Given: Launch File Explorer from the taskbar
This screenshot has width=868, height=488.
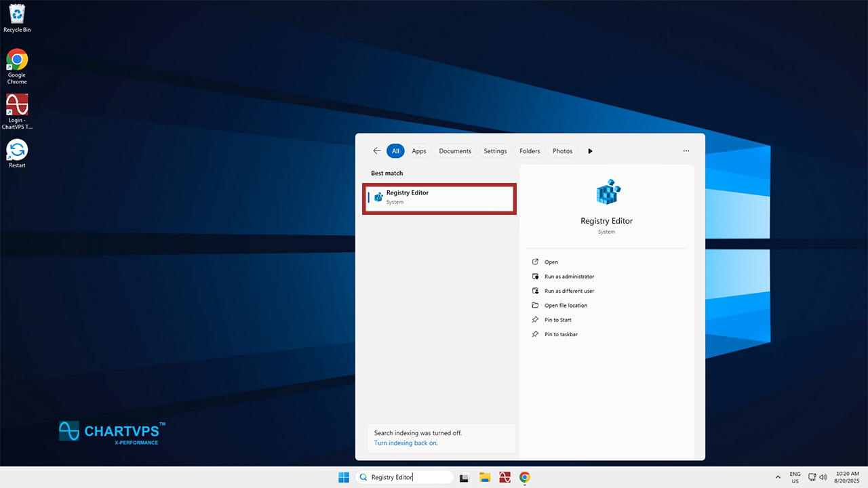Looking at the screenshot, I should tap(485, 477).
